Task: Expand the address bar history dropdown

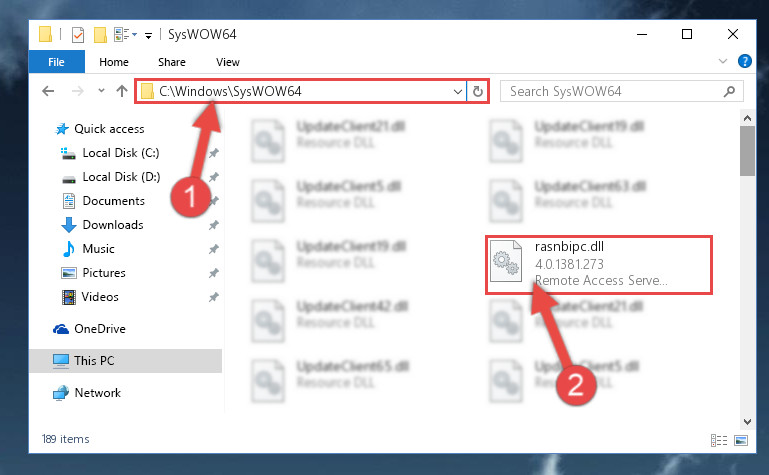Action: 458,92
